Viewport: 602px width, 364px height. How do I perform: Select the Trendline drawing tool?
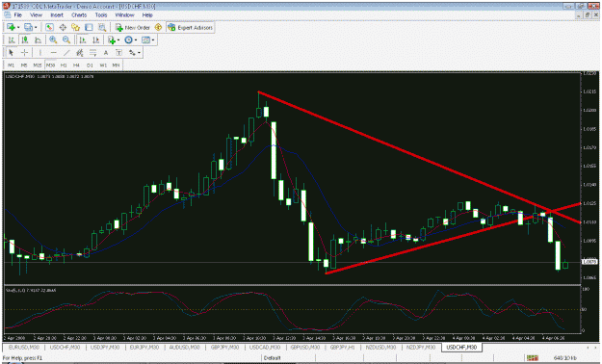point(66,52)
